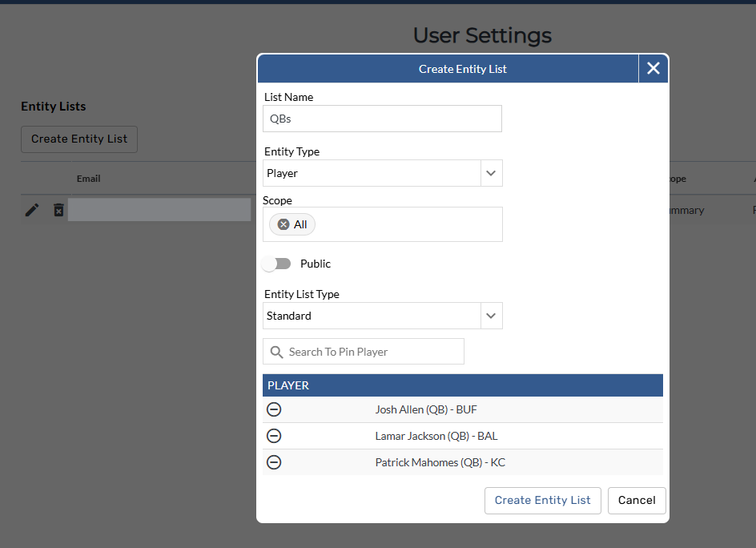Click the pencil edit icon in Entity Lists
This screenshot has height=548, width=756.
[32, 210]
